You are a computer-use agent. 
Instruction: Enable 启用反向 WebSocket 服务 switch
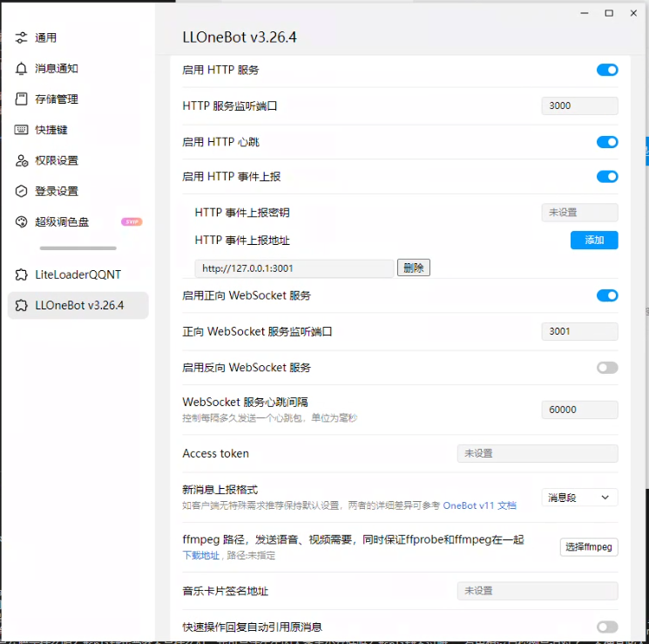pos(607,368)
